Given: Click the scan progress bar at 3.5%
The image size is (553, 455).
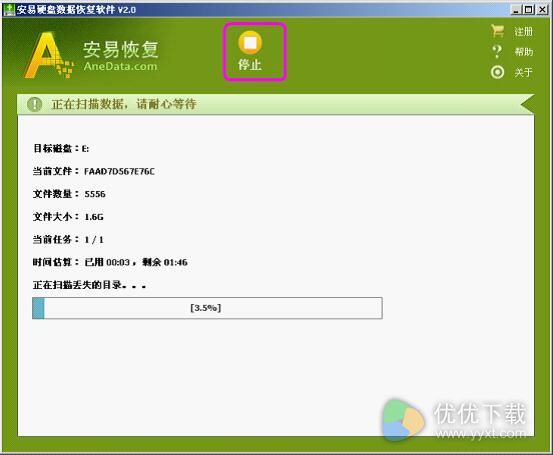Looking at the screenshot, I should click(207, 308).
